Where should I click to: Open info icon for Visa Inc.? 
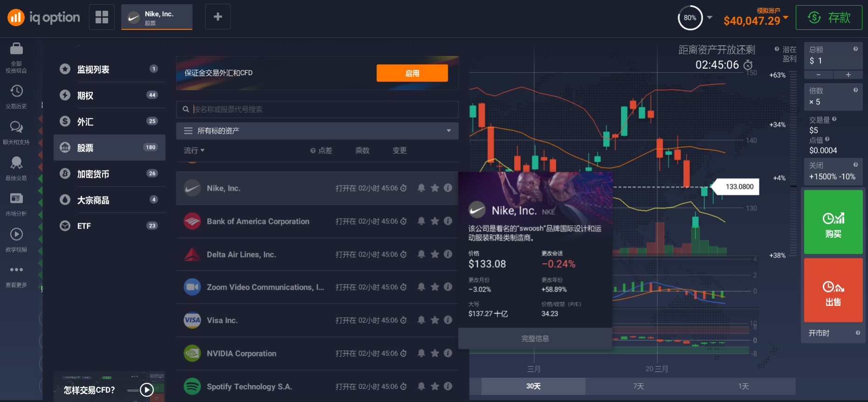(448, 320)
